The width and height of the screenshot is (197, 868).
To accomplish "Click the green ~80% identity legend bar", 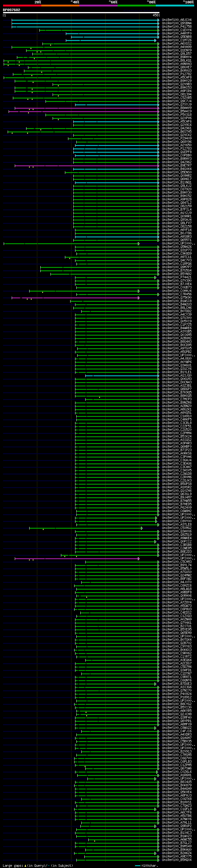I will coord(137,6).
